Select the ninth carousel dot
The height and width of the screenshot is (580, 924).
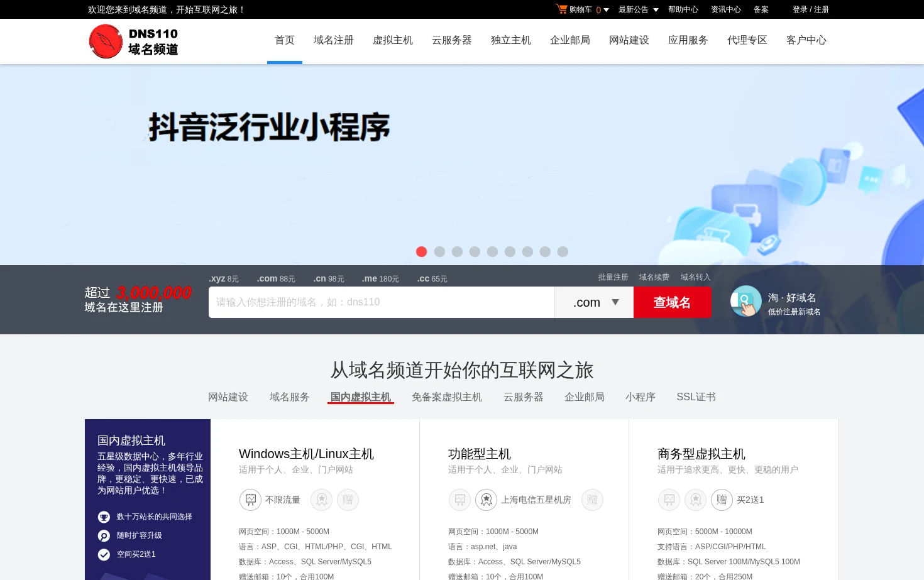[x=563, y=252]
